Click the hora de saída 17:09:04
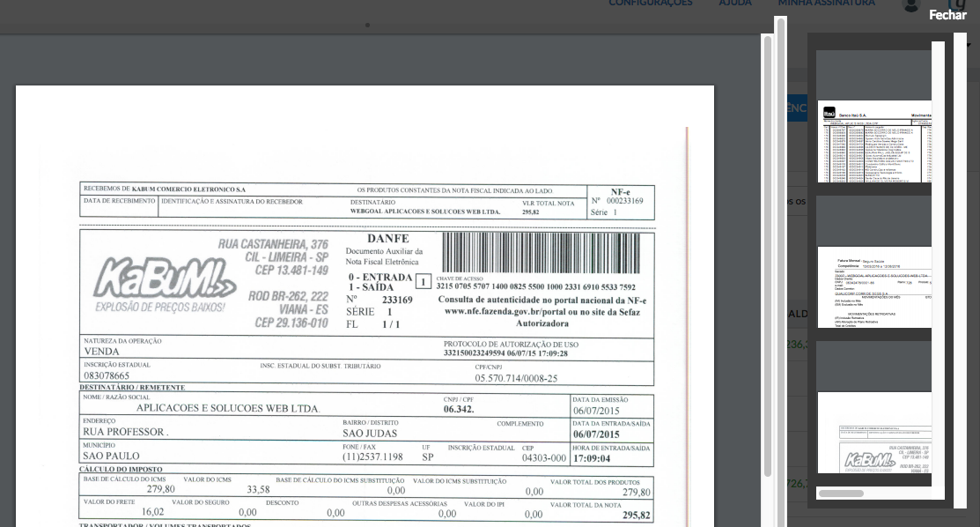The width and height of the screenshot is (980, 527). coord(591,458)
